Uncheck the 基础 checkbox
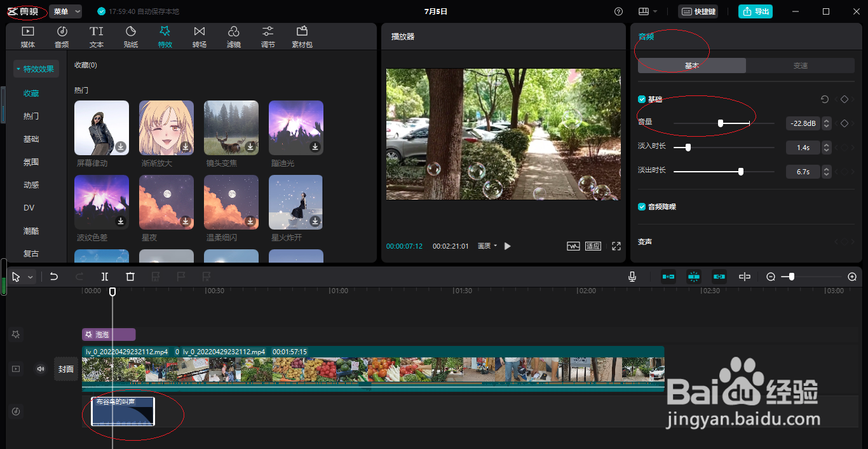 (x=642, y=99)
